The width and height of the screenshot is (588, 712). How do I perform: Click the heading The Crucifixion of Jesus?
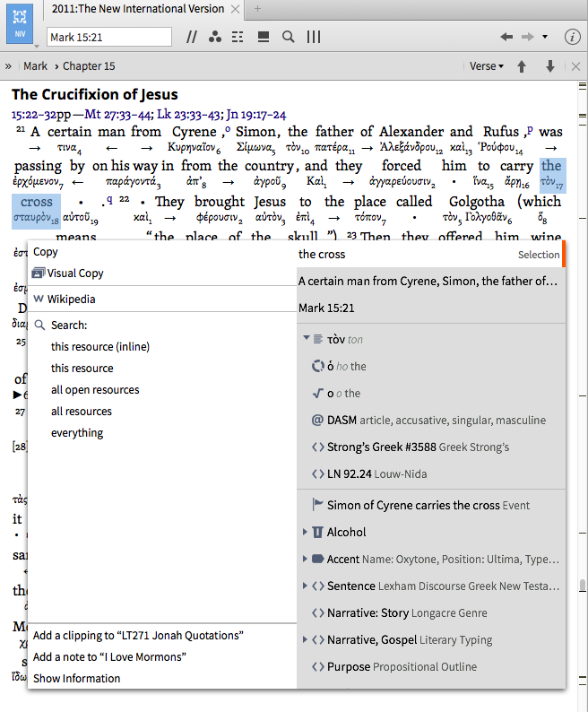pos(95,94)
